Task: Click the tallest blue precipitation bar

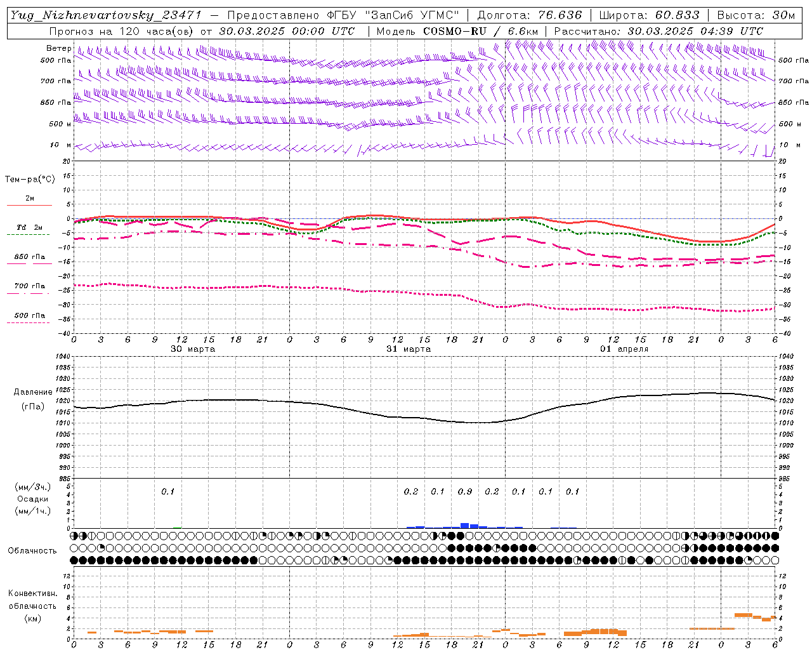Action: [465, 526]
